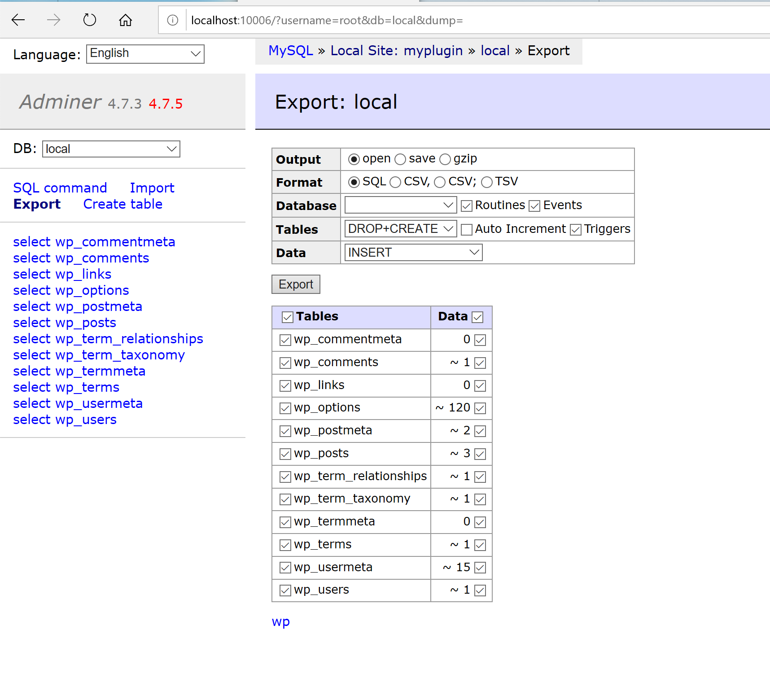Open wp_postmeta table in the sidebar

99,306
